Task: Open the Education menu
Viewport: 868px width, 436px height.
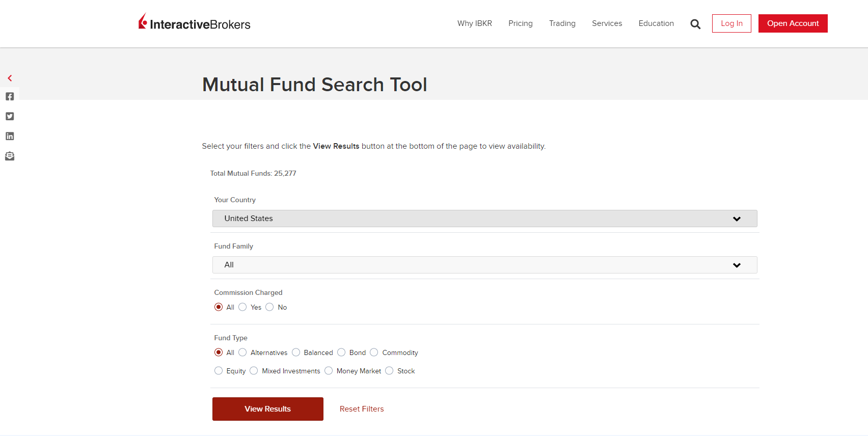Action: [656, 23]
